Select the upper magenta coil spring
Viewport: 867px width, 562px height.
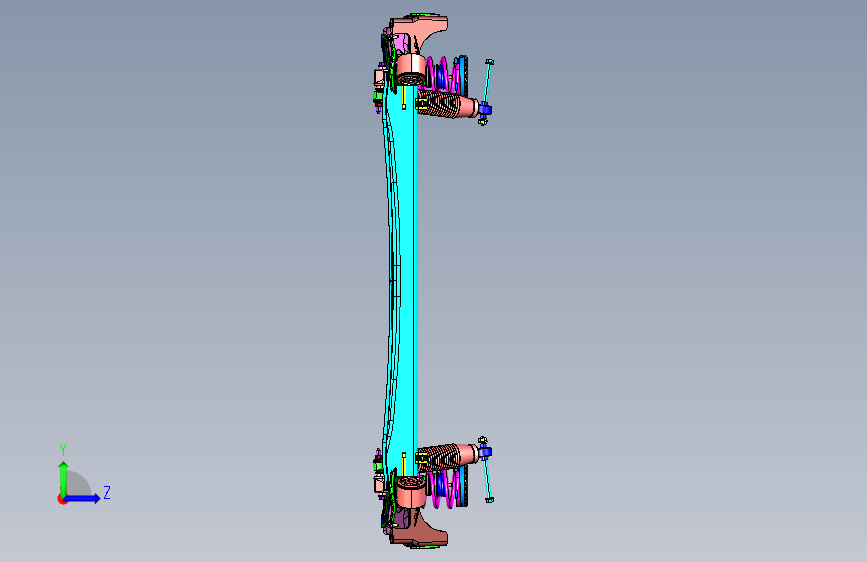tap(443, 75)
